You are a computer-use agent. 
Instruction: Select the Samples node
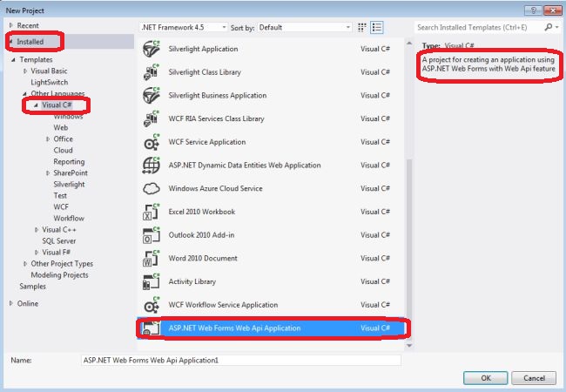[32, 287]
